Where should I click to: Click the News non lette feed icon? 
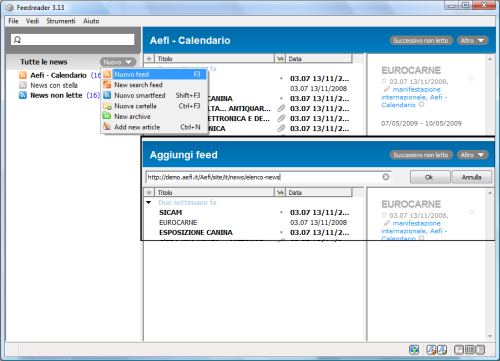pos(23,95)
